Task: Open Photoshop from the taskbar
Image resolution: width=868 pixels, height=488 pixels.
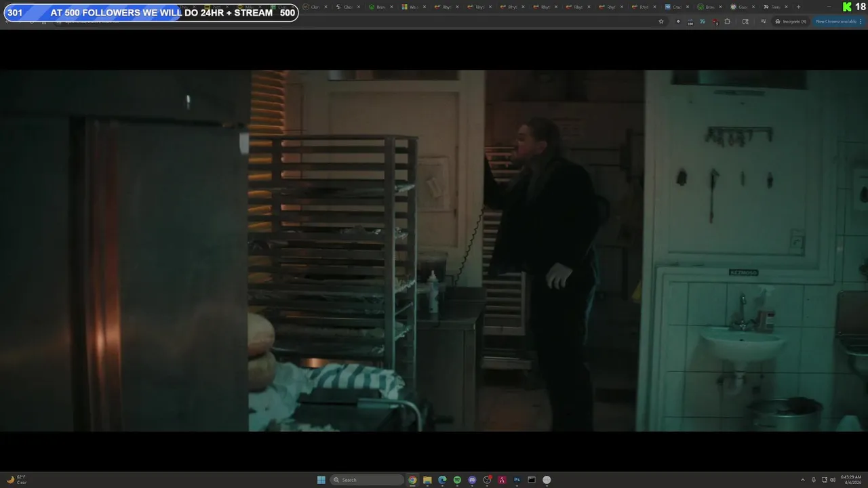Action: (517, 480)
